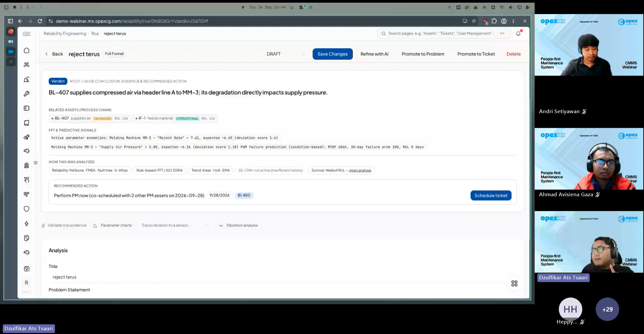644x334 pixels.
Task: Reload the browser page
Action: (40, 21)
